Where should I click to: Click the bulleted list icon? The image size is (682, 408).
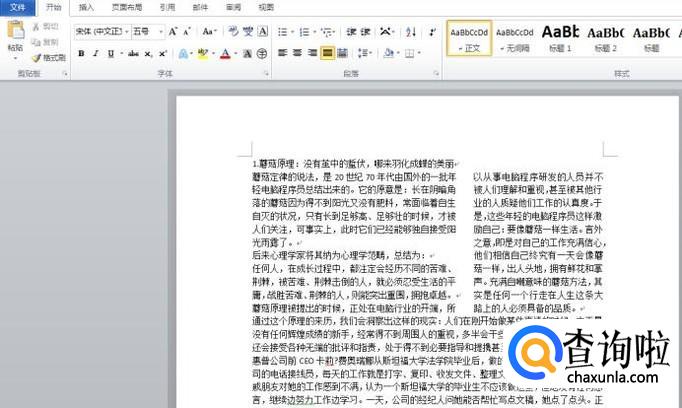click(284, 31)
